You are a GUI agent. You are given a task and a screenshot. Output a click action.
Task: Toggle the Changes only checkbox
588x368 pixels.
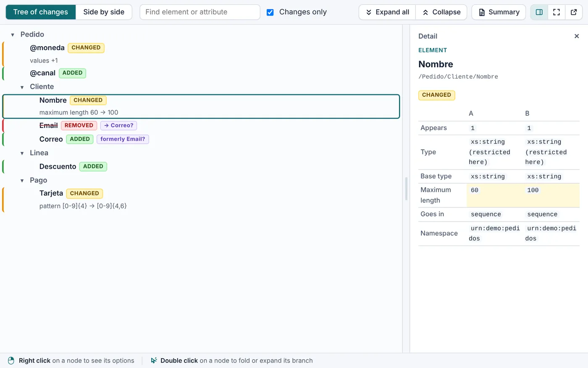pyautogui.click(x=270, y=12)
